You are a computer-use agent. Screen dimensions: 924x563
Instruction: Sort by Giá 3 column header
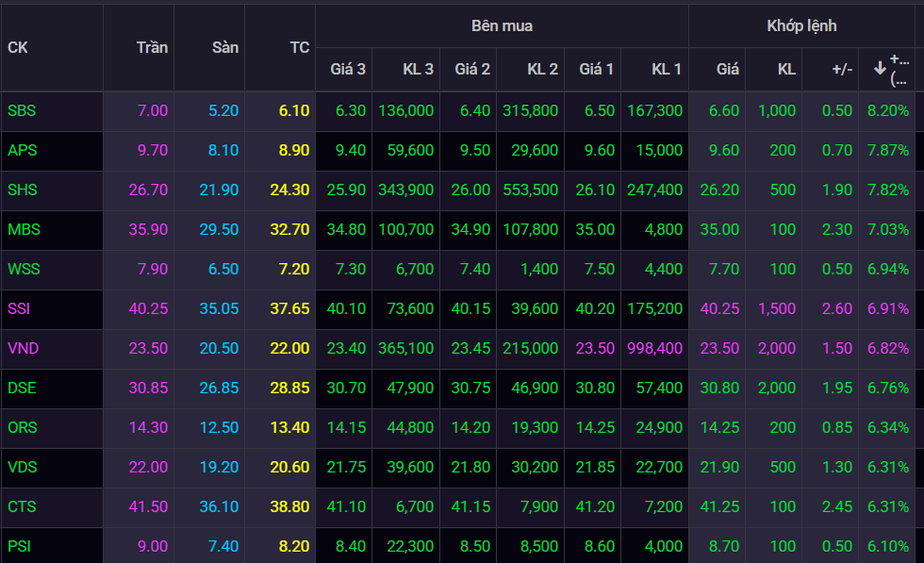(x=348, y=69)
